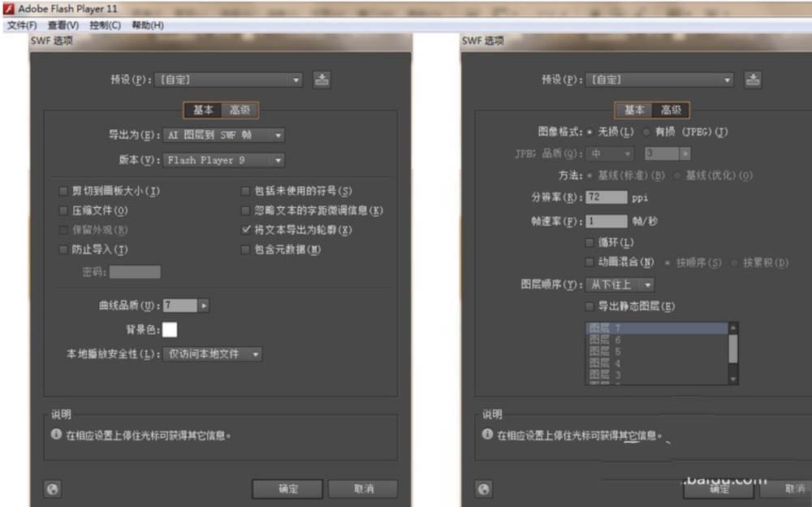
Task: Open 版本 Flash Player 9 dropdown
Action: coord(224,160)
